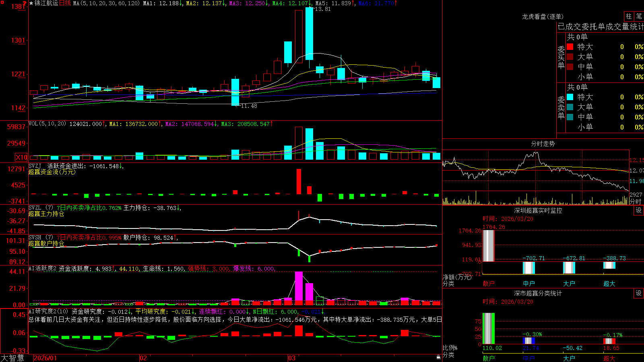644x362 pixels.
Task: Click the 2026/01 date marker on the time axis
Action: click(45, 358)
